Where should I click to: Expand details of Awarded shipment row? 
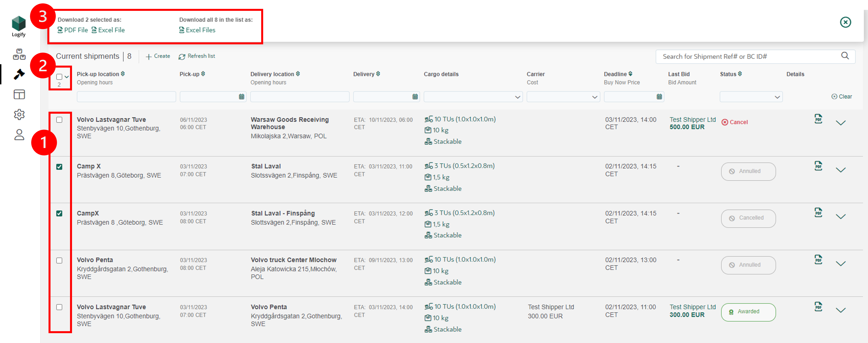click(841, 310)
